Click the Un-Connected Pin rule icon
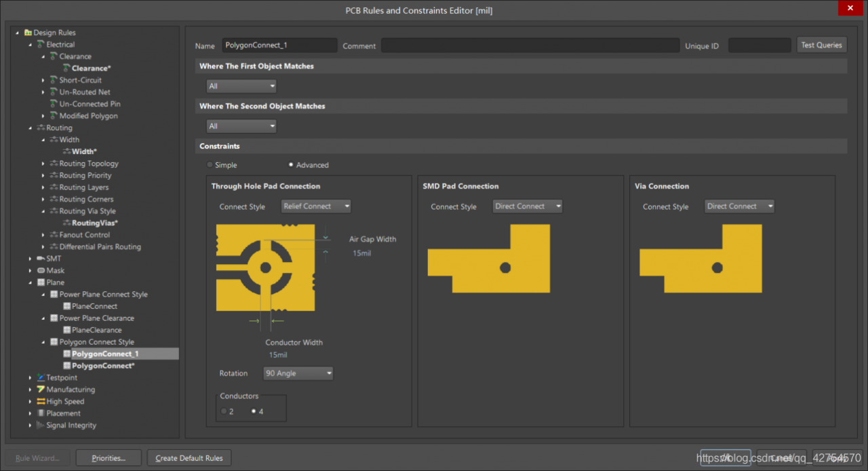The height and width of the screenshot is (471, 868). pos(54,104)
